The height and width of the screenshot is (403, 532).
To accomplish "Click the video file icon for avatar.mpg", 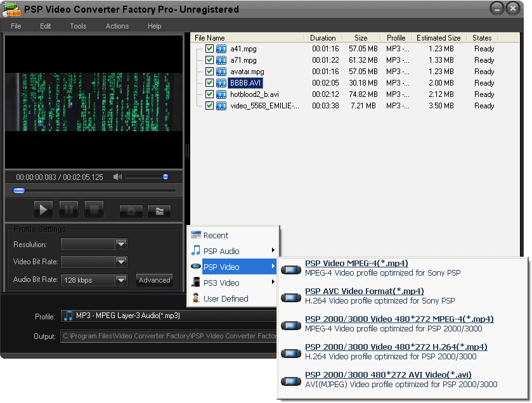I will click(x=221, y=72).
